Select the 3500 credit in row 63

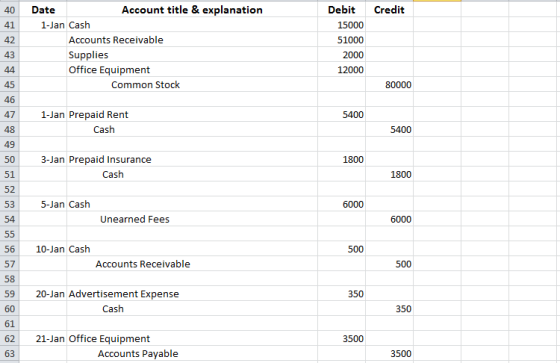(x=389, y=354)
